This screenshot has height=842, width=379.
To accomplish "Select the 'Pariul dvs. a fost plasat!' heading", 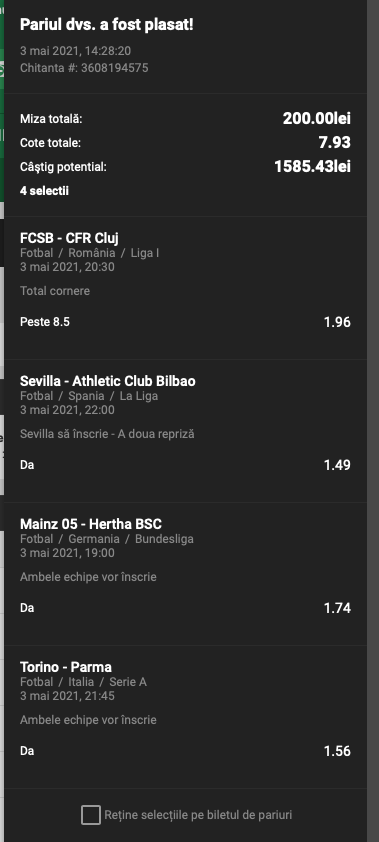I will (x=107, y=24).
